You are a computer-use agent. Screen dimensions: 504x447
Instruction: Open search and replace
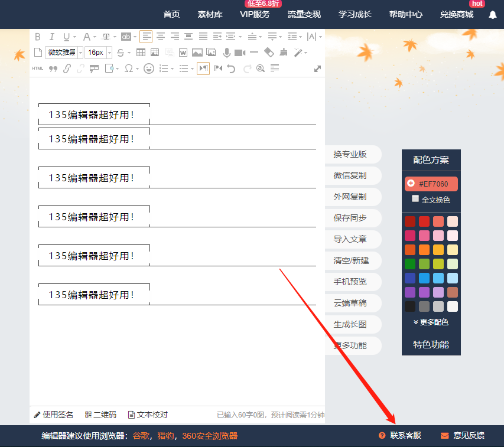pos(261,68)
